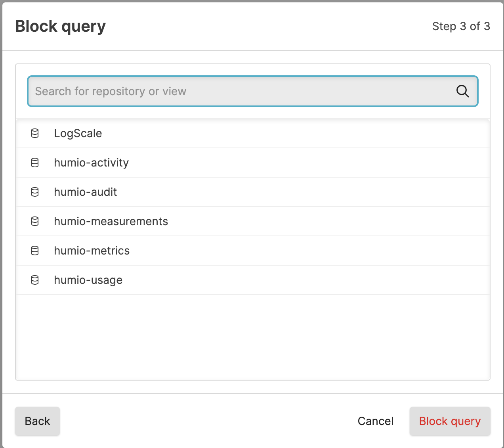Select the humio-measurements repository
This screenshot has width=504, height=448.
click(111, 221)
